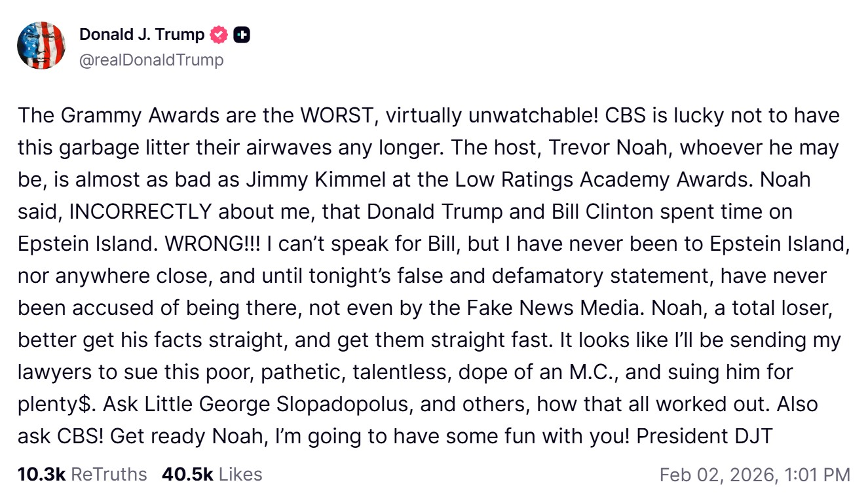
Task: View the 10.3k ReTruths list
Action: coord(83,474)
